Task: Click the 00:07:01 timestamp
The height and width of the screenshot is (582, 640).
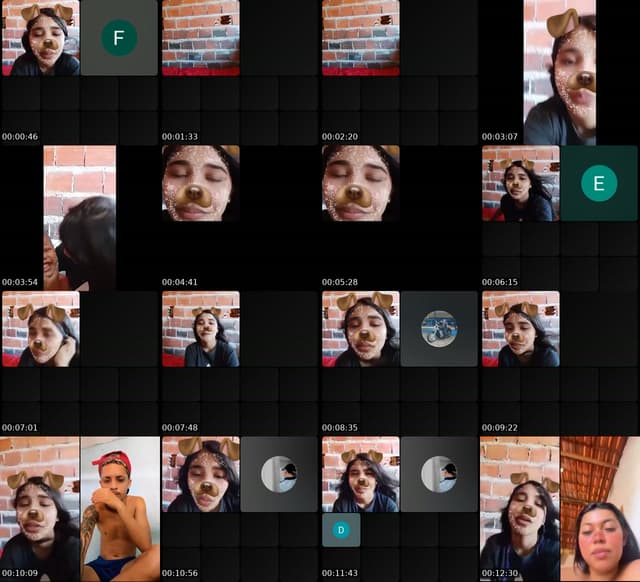Action: pos(20,428)
